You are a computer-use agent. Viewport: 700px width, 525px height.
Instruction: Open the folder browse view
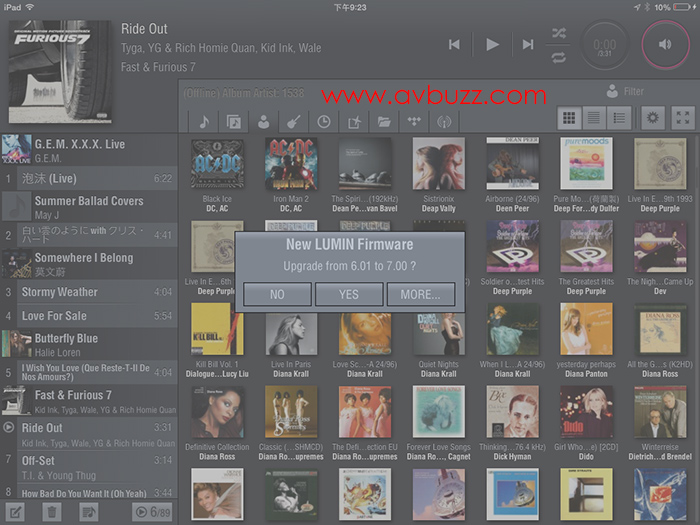tap(384, 121)
